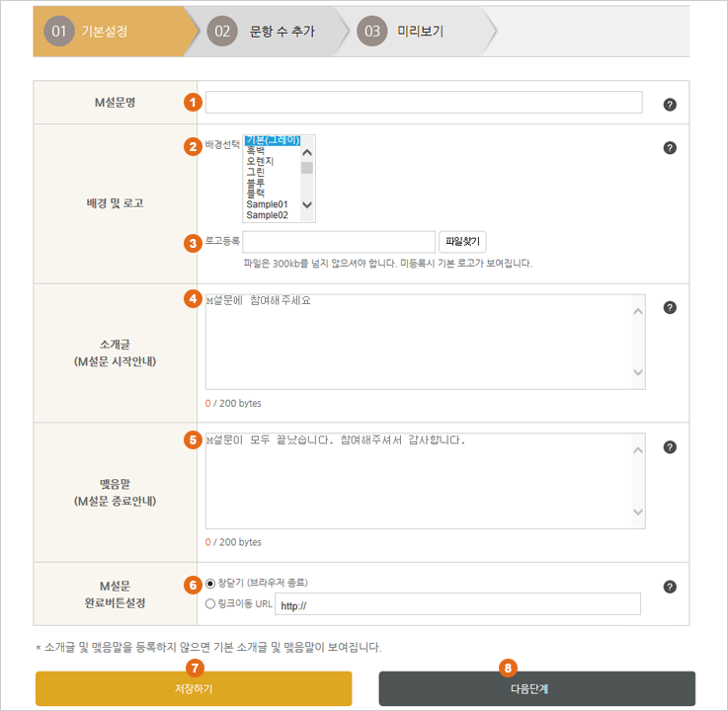Screen dimensions: 728x711
Task: Select the 링크이동 URL radio button
Action: click(210, 603)
